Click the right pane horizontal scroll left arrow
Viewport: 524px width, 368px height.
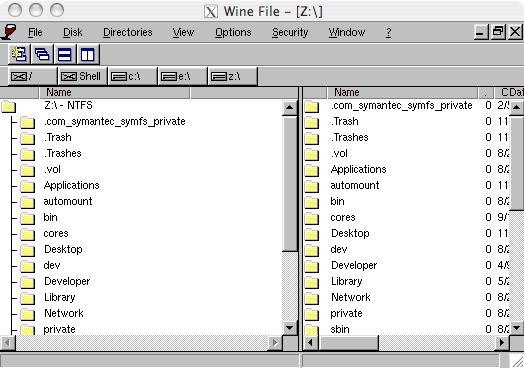point(311,343)
